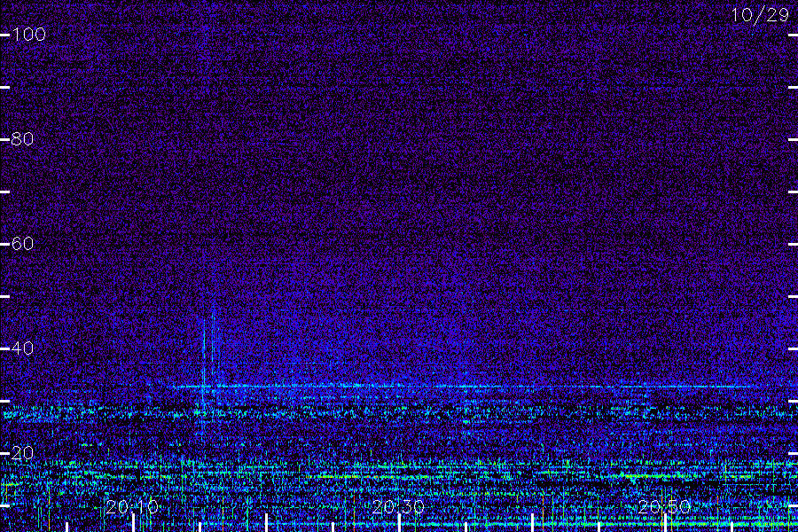Click the 60 frequency axis label

click(23, 243)
